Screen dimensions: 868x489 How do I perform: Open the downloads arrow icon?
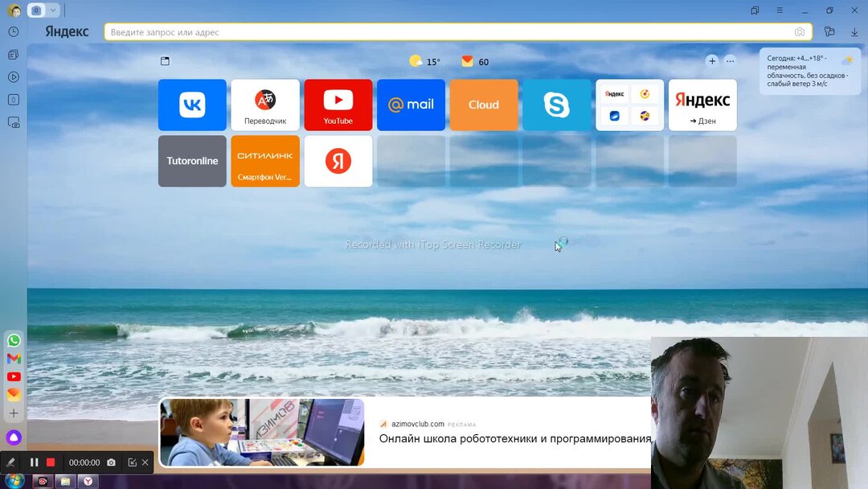point(854,32)
